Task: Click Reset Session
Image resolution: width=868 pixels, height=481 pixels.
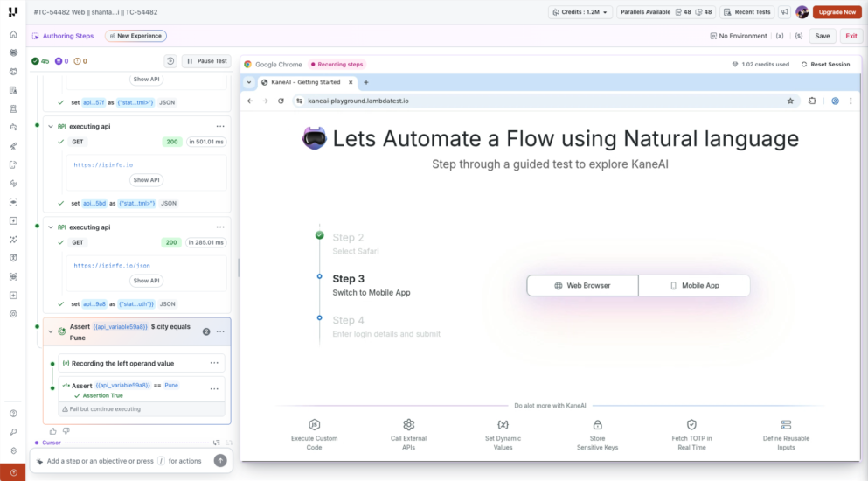Action: (x=825, y=65)
